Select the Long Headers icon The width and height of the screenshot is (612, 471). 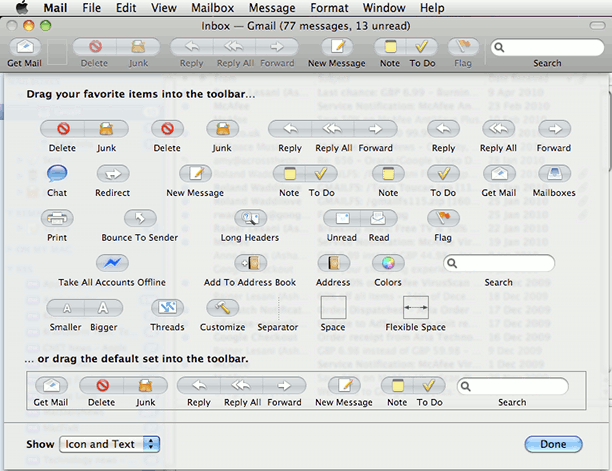(250, 219)
